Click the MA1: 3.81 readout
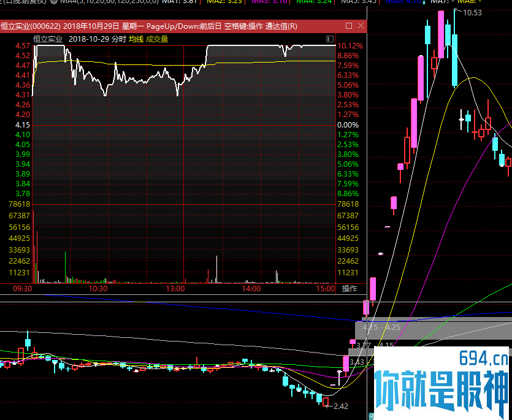The width and height of the screenshot is (512, 420). coord(180,2)
